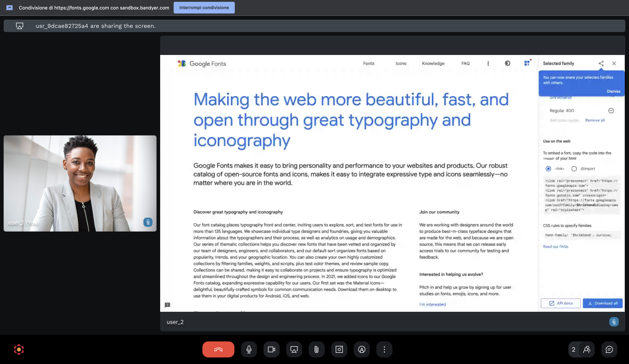
Task: Click the API docs button
Action: point(561,303)
